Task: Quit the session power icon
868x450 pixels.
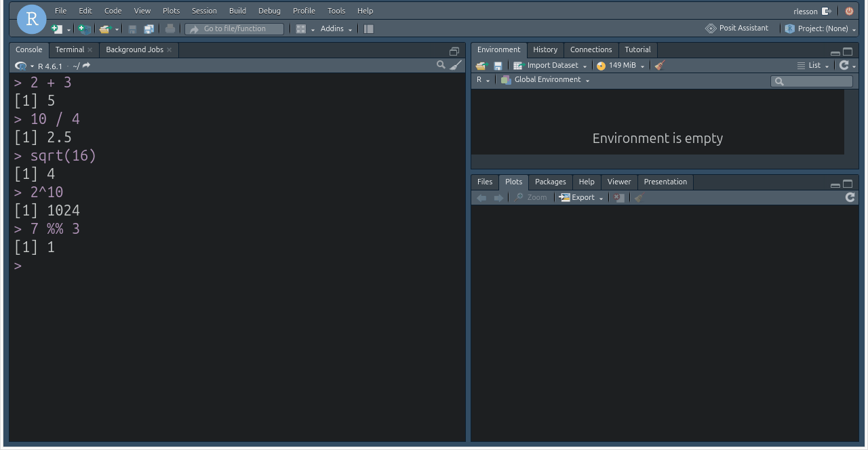Action: coord(849,12)
